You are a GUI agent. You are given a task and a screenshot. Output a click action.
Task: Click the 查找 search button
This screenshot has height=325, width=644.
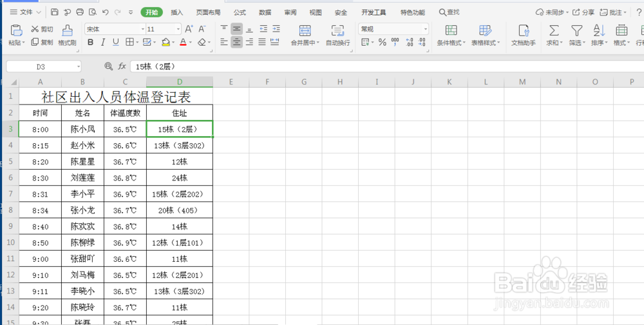coord(450,12)
